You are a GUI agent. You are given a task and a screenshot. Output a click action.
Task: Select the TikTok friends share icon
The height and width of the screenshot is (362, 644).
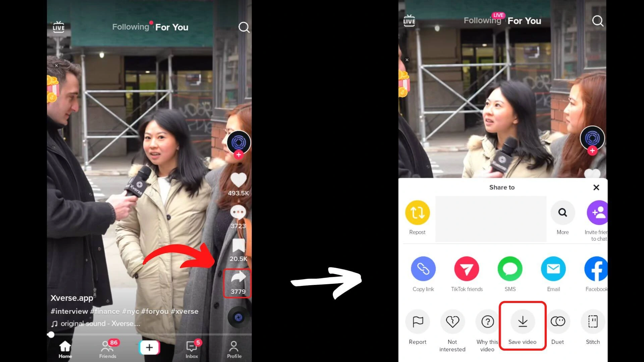coord(467,268)
